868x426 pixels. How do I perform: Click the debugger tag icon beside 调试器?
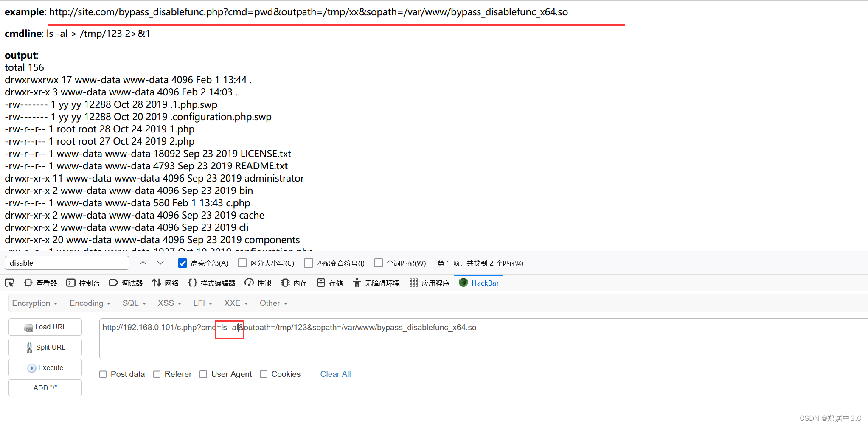113,283
